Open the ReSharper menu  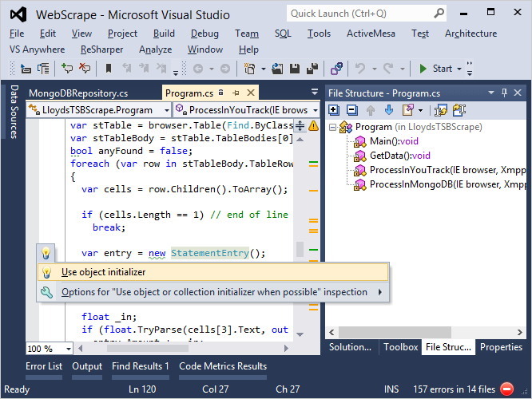tap(101, 49)
